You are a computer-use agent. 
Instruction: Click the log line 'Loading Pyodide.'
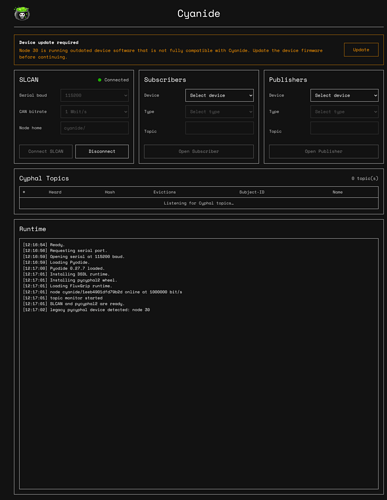coord(56,263)
